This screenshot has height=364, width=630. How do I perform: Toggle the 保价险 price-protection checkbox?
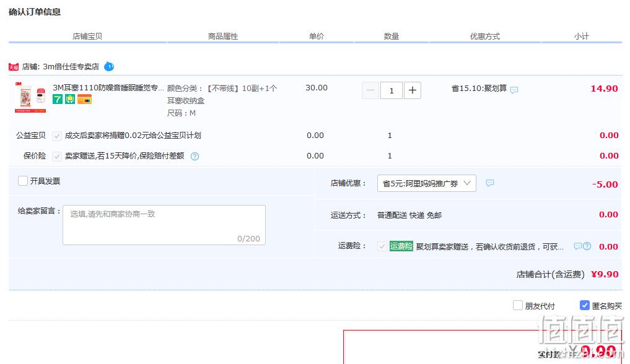(x=56, y=156)
